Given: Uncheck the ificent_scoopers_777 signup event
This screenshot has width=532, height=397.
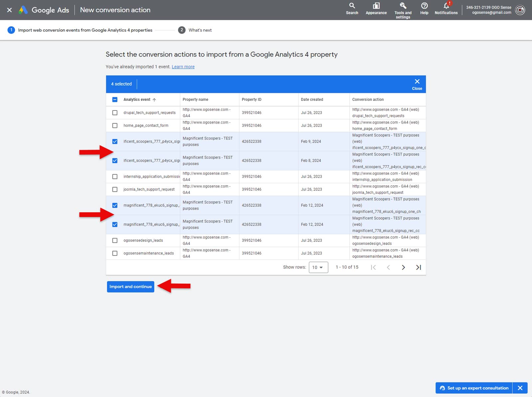Looking at the screenshot, I should tap(115, 141).
